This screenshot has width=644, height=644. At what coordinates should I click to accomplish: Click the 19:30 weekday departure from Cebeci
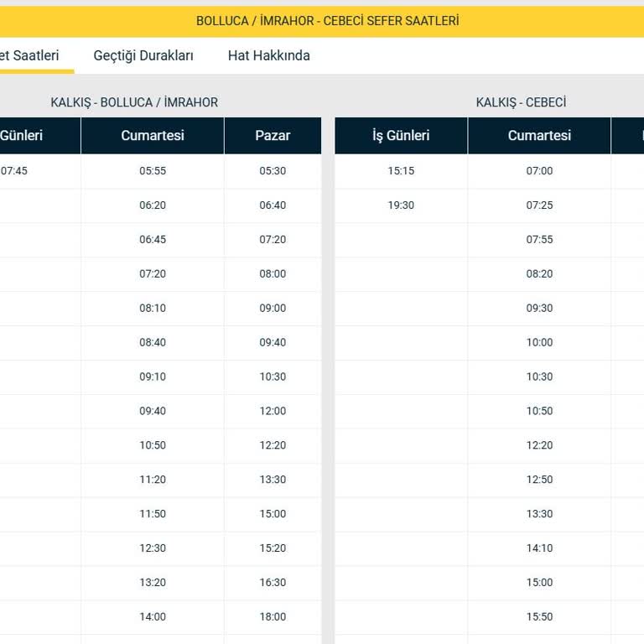tap(401, 205)
